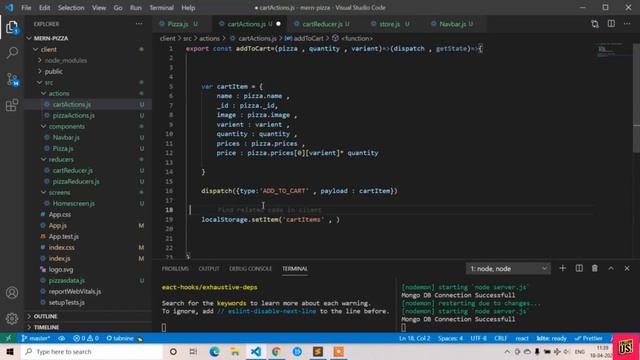Open the Source Control view
Viewport: 640px width, 360px height.
pos(12,79)
